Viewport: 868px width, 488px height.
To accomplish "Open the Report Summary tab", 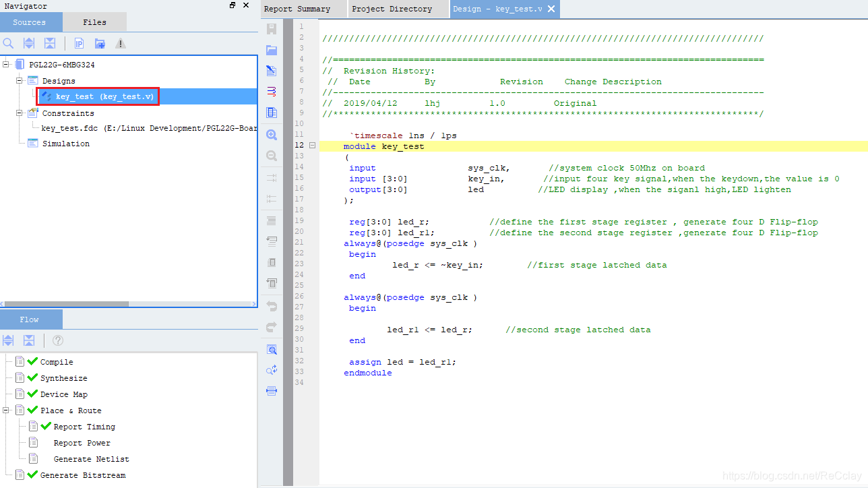I will pyautogui.click(x=297, y=9).
